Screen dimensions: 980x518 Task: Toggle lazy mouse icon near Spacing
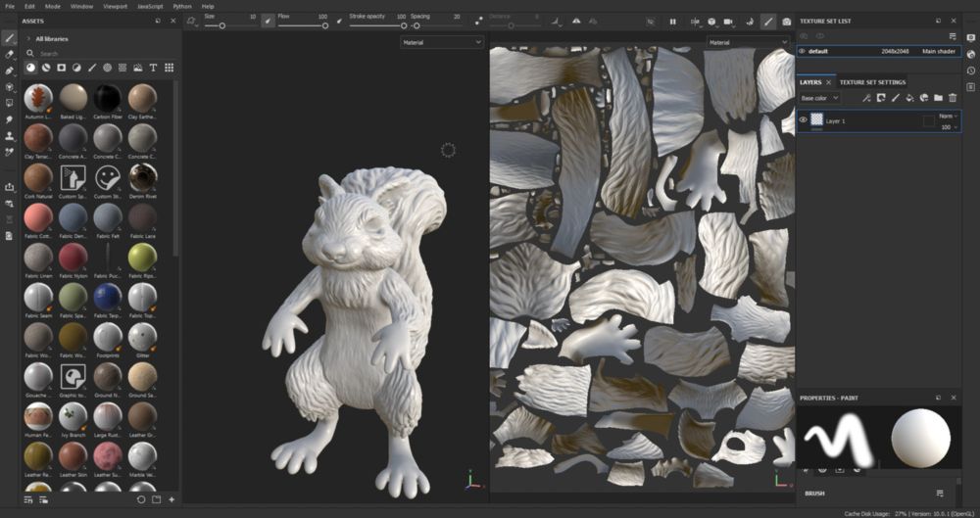(479, 21)
